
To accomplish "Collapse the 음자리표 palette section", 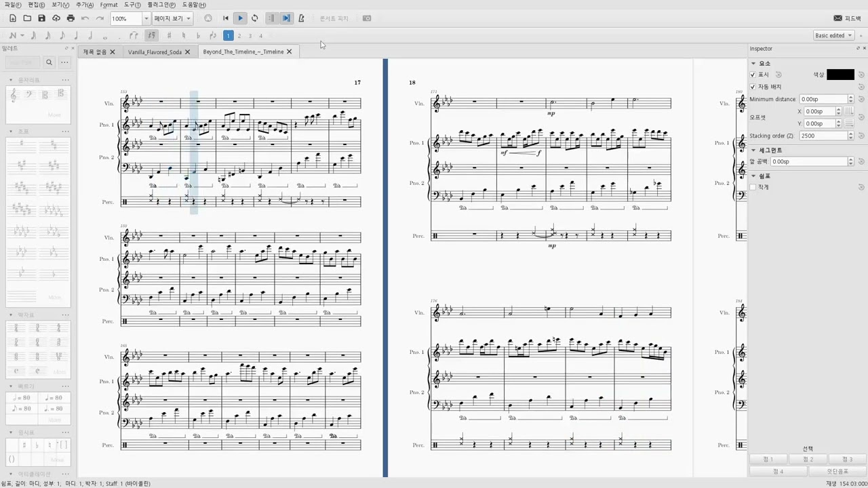I will click(11, 80).
